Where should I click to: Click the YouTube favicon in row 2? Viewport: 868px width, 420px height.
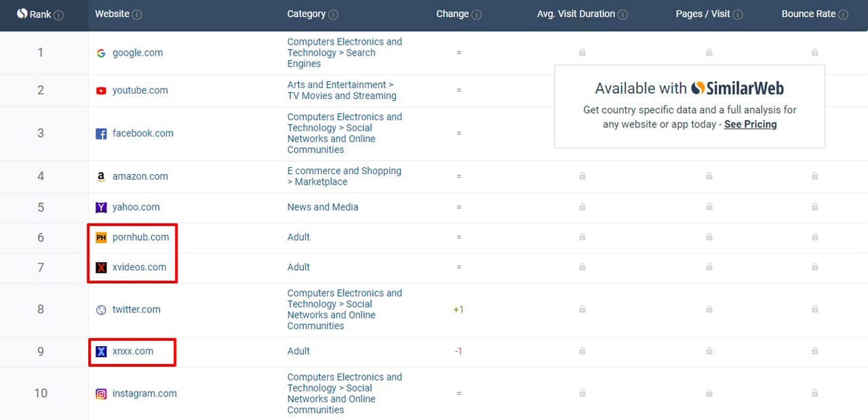coord(101,91)
